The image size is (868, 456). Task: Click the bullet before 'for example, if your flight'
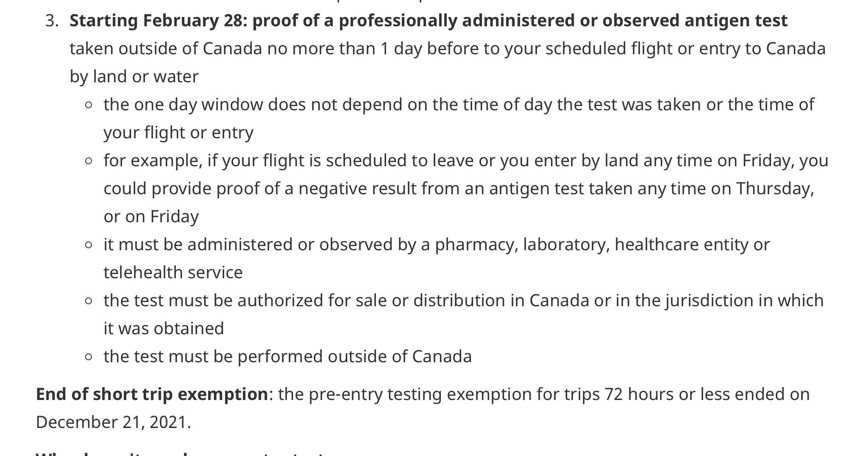pyautogui.click(x=89, y=161)
